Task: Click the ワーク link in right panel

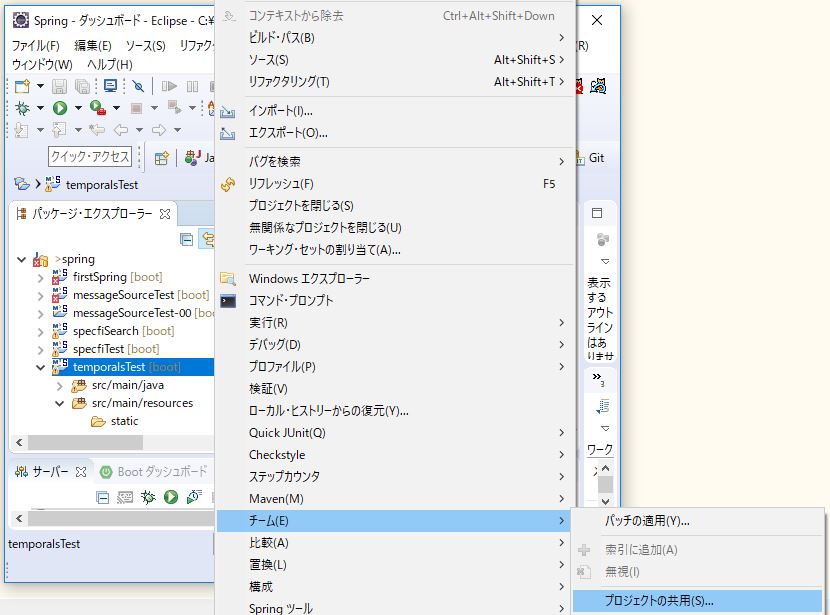Action: point(600,450)
